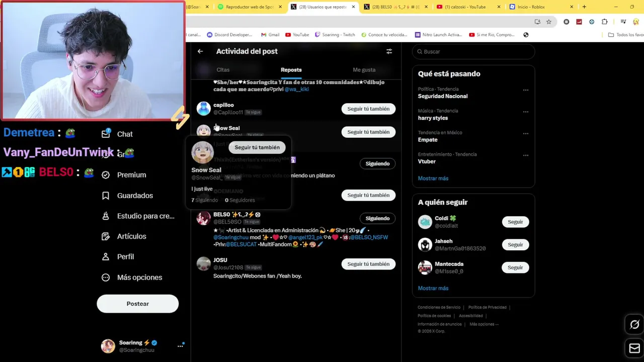The width and height of the screenshot is (644, 362).
Task: Open Condiciones de Servicio footer link
Action: pyautogui.click(x=439, y=307)
